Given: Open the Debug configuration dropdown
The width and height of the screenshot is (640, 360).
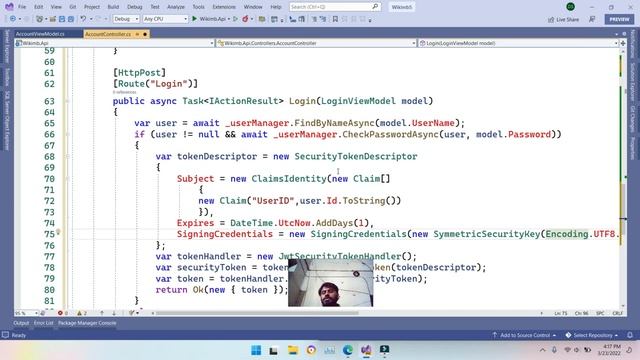Looking at the screenshot, I should [126, 19].
